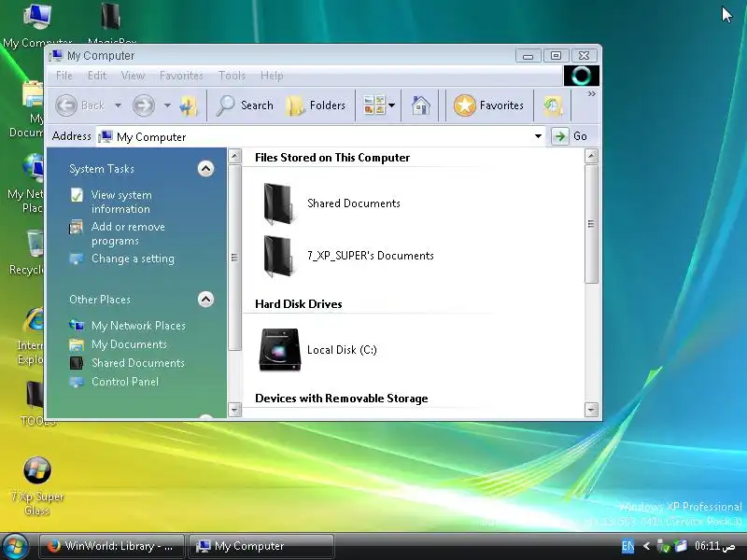This screenshot has height=560, width=747.
Task: Click the main pane vertical scrollbar thumb
Action: (x=591, y=224)
